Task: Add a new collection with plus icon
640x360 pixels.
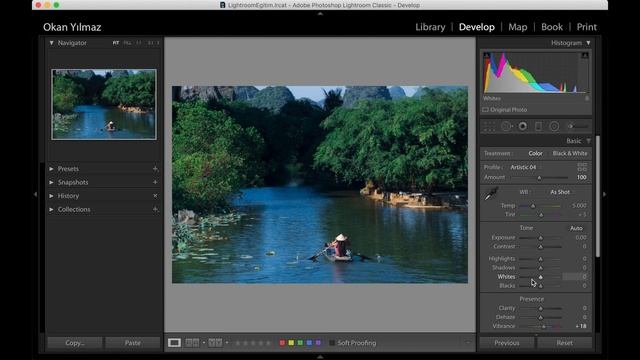Action: 155,209
